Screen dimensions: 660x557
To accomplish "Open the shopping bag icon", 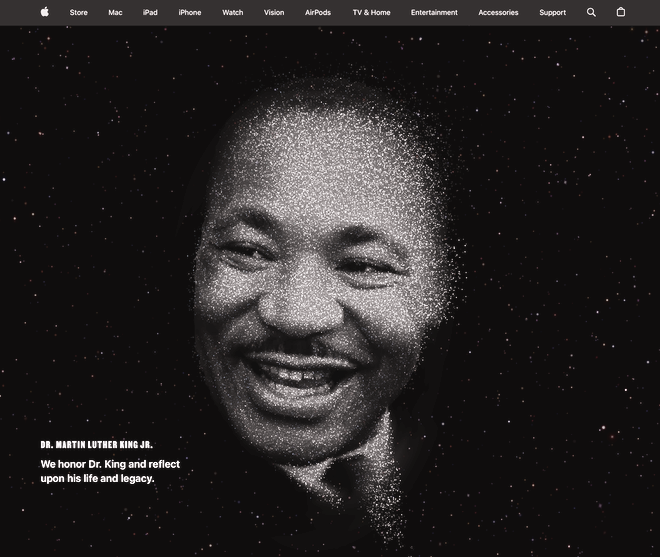I will click(620, 12).
